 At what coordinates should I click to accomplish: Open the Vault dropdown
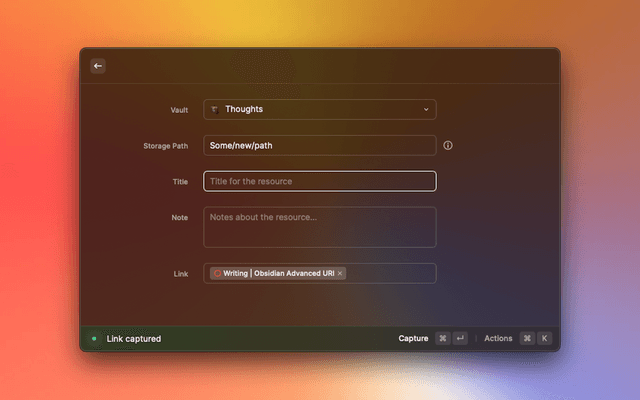(x=319, y=109)
